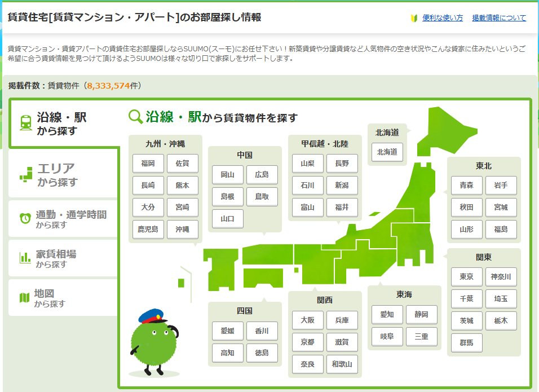
Task: Select 大阪 in the 関西 region
Action: coord(308,320)
